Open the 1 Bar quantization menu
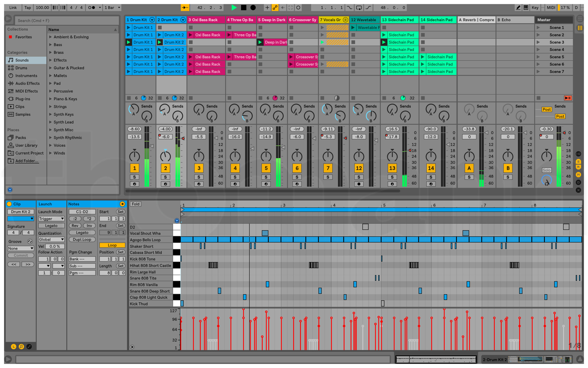 click(112, 7)
